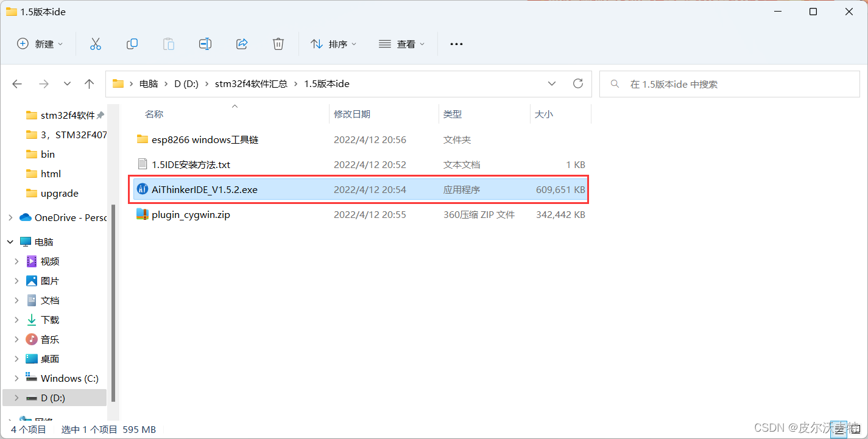Open 视频 (Videos) in the sidebar
This screenshot has width=868, height=439.
(x=50, y=261)
